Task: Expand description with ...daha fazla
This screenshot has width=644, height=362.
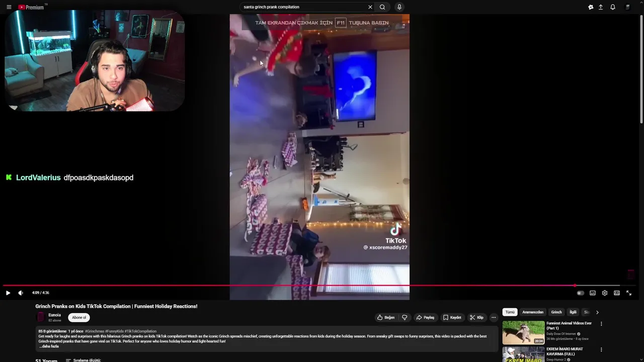Action: click(x=49, y=346)
